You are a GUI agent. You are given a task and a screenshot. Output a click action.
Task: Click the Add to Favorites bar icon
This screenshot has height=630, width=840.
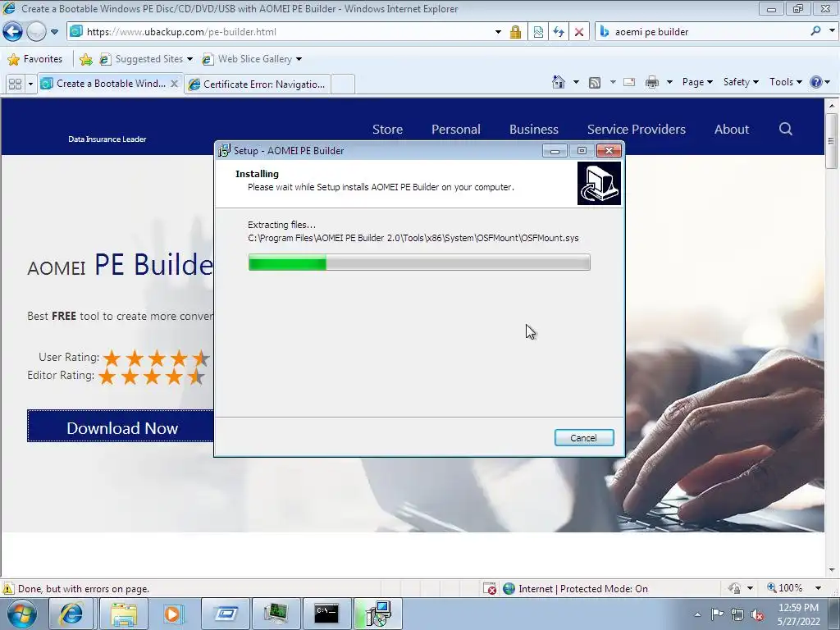click(85, 59)
